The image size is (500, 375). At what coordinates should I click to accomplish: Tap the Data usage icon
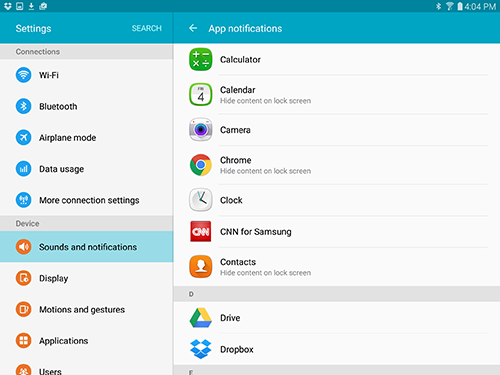tap(23, 169)
